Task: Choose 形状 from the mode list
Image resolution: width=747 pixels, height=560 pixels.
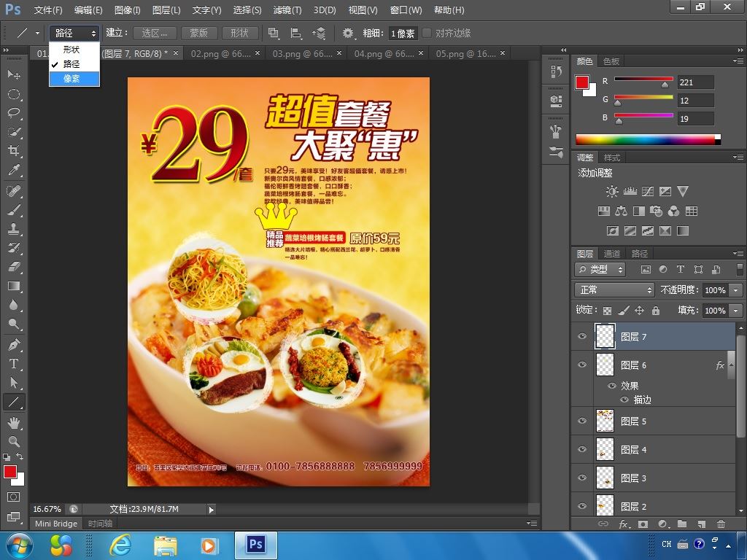Action: pos(74,50)
